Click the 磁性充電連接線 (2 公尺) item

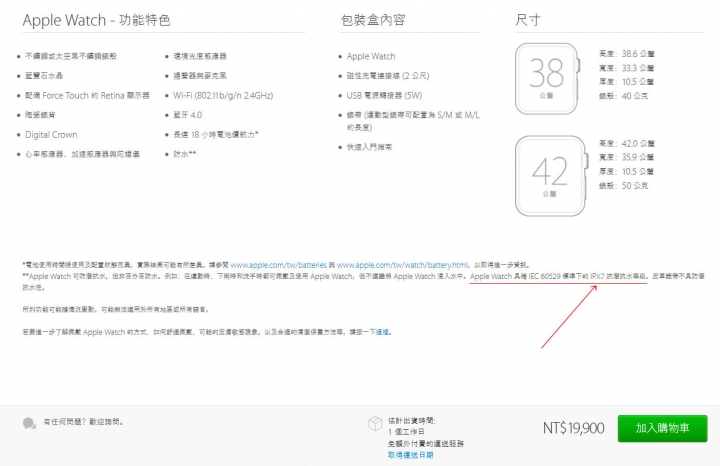[x=388, y=76]
